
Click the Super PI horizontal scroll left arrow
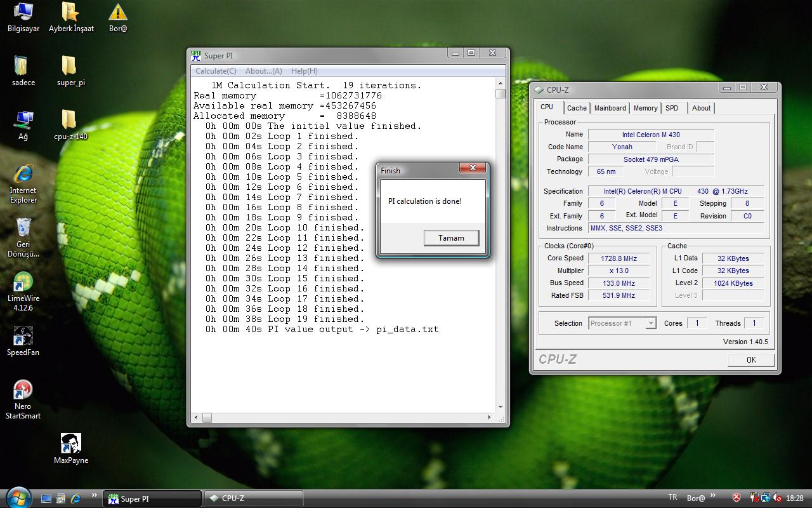coord(196,417)
